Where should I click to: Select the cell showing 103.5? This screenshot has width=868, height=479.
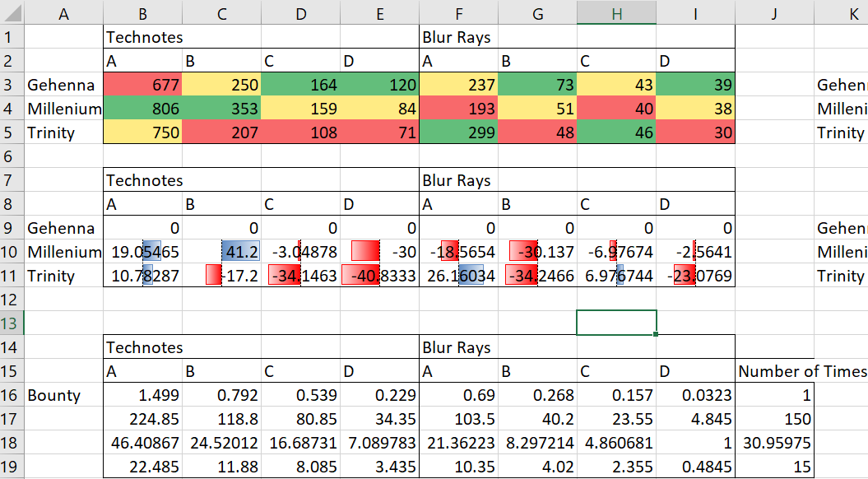(x=459, y=419)
